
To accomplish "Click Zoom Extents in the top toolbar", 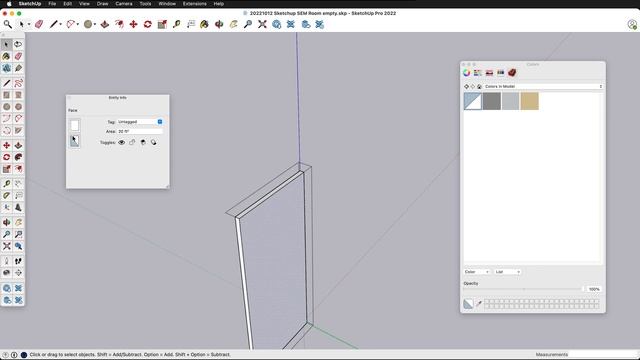I will (262, 24).
